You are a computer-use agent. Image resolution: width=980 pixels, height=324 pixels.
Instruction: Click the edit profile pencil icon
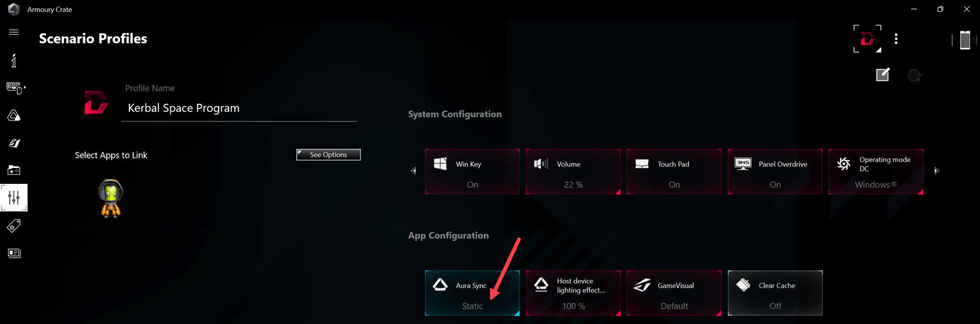[882, 75]
